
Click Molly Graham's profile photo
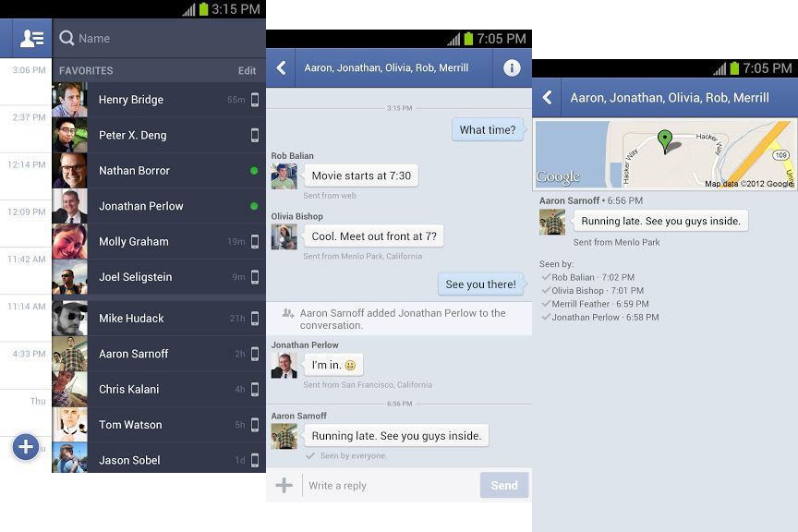(x=69, y=242)
